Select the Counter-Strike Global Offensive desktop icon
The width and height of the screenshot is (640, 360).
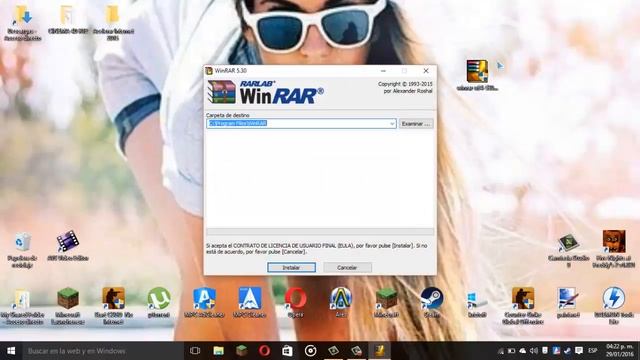pyautogui.click(x=523, y=305)
